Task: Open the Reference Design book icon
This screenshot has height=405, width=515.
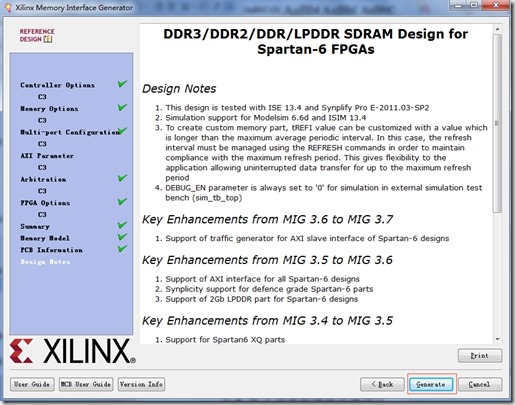Action: coord(48,39)
